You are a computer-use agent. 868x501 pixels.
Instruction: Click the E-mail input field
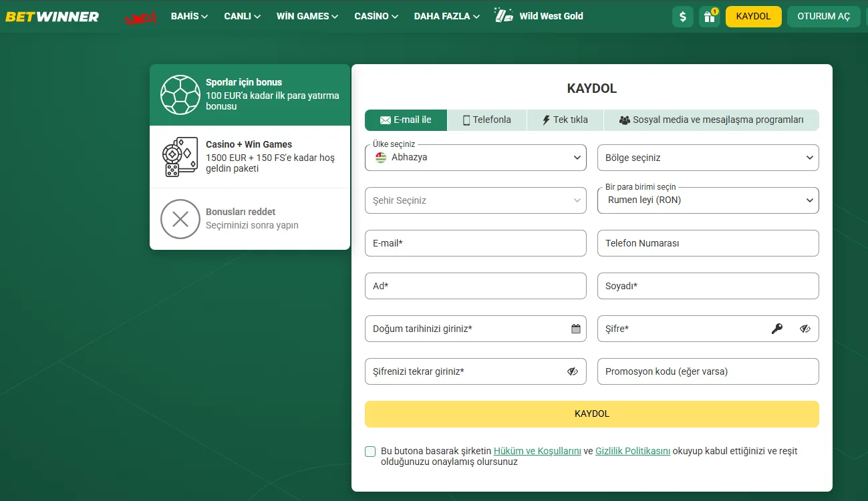[x=476, y=243]
